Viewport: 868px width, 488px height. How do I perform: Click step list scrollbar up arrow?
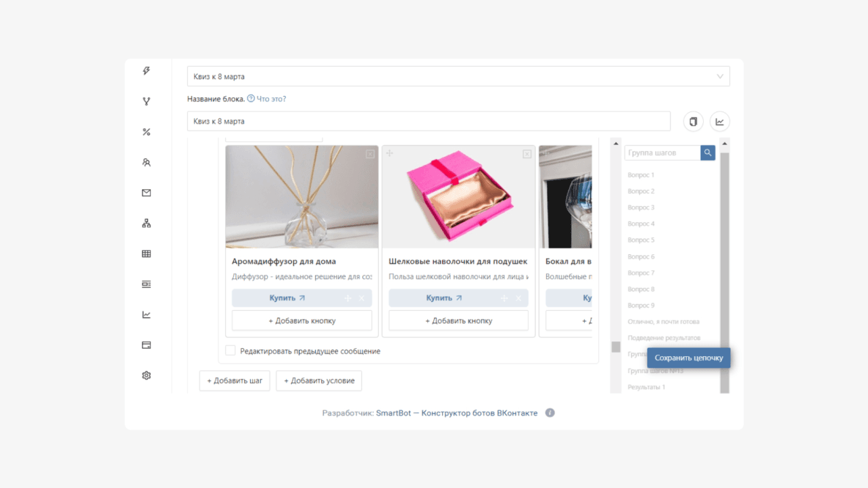(x=724, y=144)
